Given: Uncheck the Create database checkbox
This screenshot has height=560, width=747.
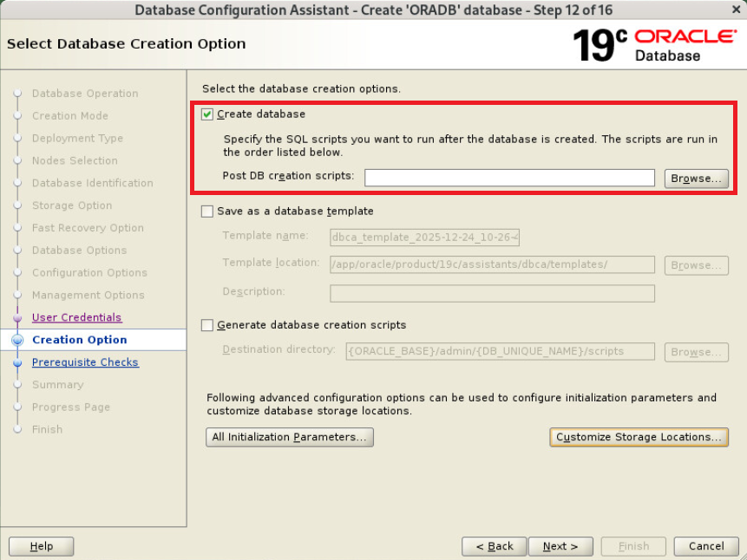Looking at the screenshot, I should [x=206, y=114].
